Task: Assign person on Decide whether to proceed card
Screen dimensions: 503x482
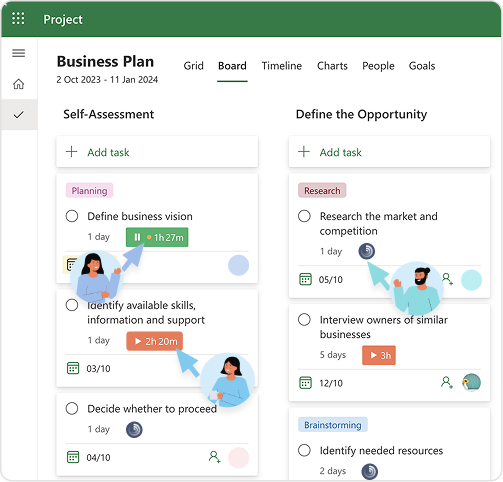Action: point(215,457)
